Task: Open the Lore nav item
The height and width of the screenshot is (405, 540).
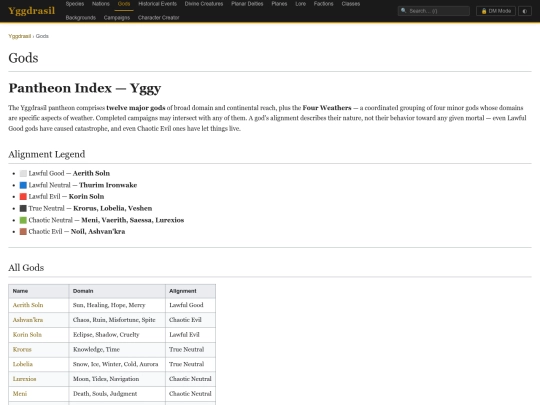Action: pyautogui.click(x=301, y=4)
